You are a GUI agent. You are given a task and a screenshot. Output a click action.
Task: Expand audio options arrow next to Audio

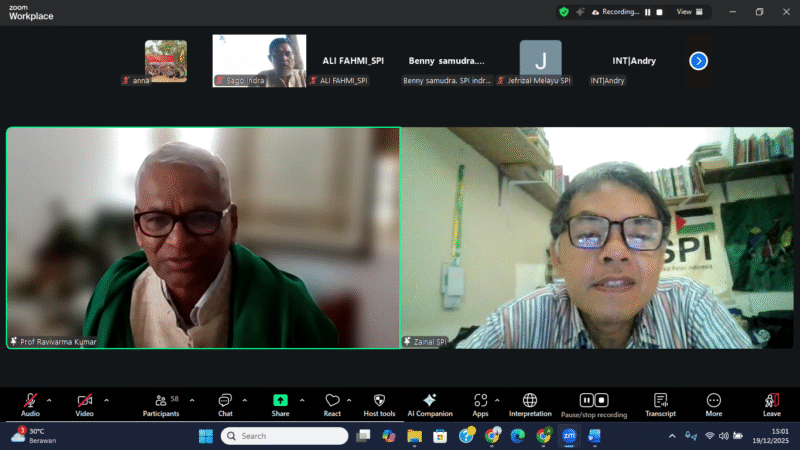click(49, 400)
